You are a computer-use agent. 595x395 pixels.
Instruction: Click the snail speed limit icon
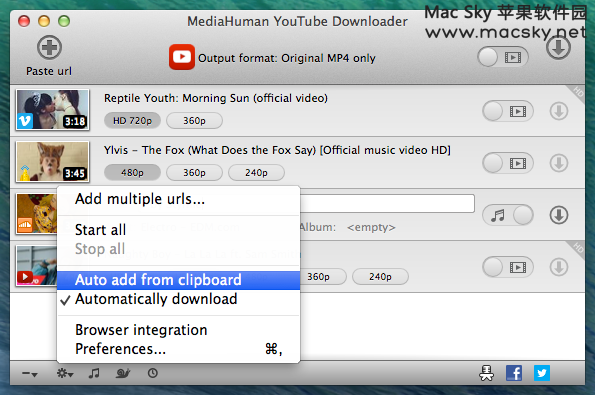pyautogui.click(x=123, y=373)
